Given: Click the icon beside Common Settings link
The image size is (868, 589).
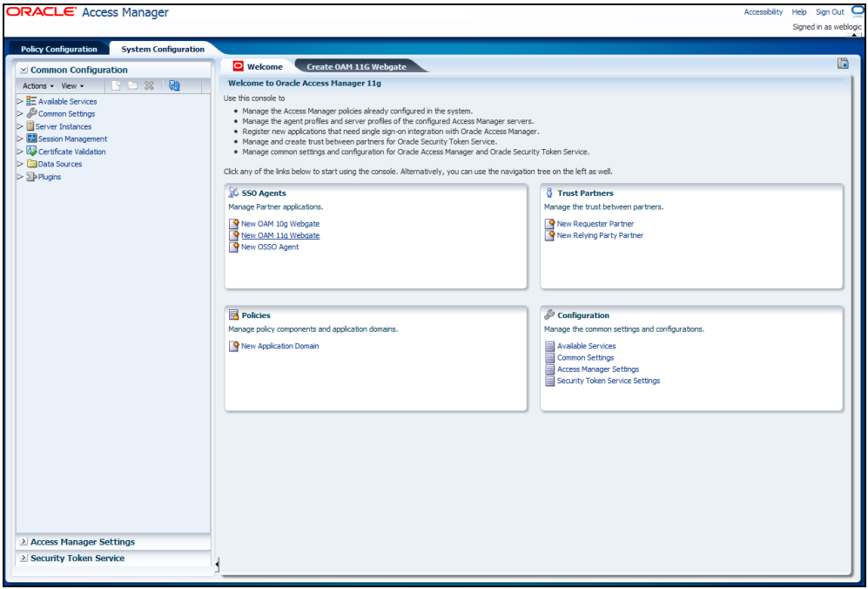Looking at the screenshot, I should (x=549, y=358).
